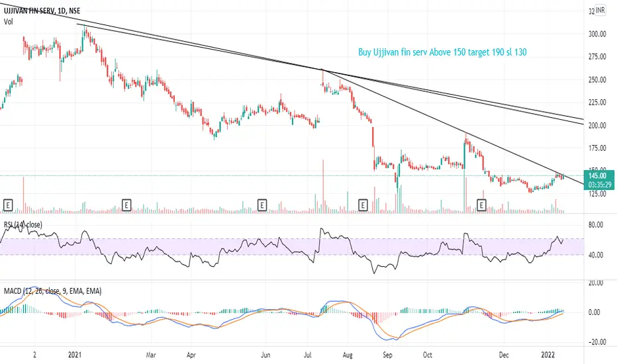
Task: Click the Jun label on time axis
Action: coord(265,355)
